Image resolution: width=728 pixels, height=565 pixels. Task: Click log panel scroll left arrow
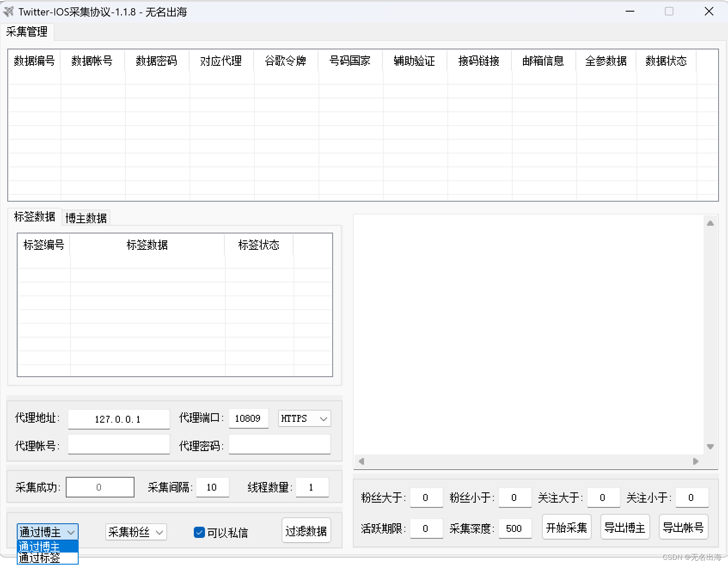[361, 461]
